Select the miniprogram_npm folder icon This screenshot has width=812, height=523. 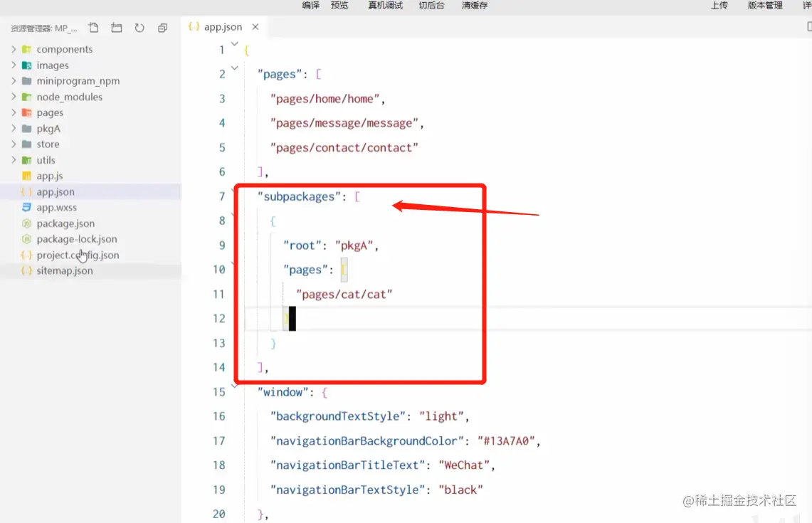pyautogui.click(x=27, y=81)
